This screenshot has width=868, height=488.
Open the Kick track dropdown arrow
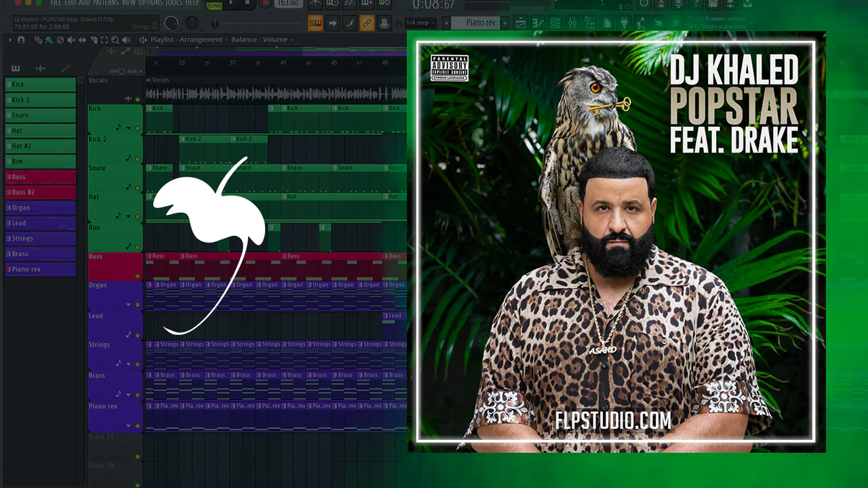[128, 127]
